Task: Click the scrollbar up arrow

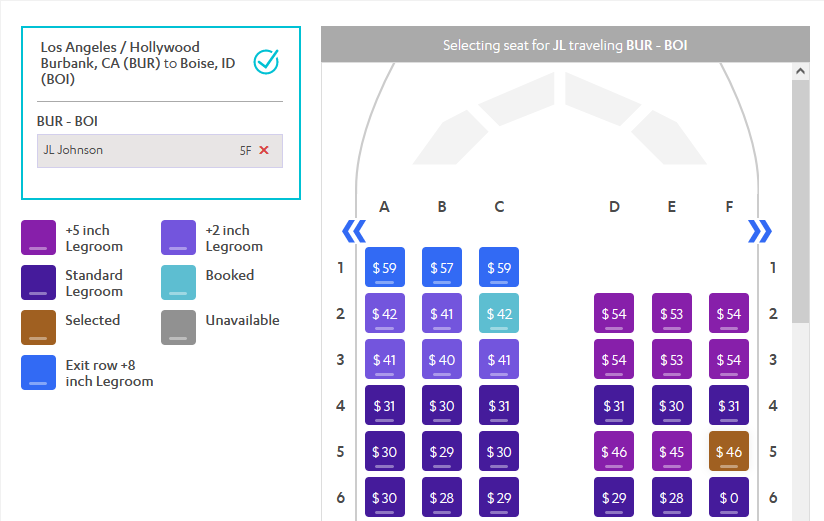Action: 800,71
